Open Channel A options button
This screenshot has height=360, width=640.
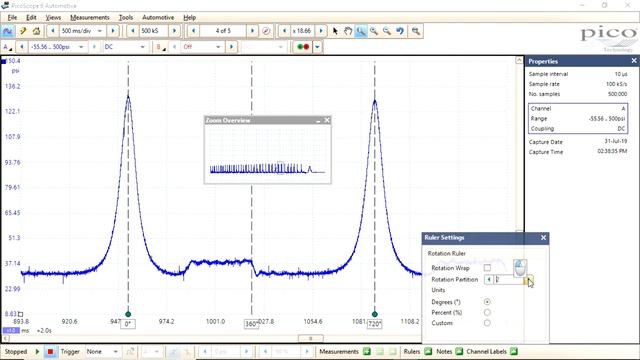pos(7,47)
